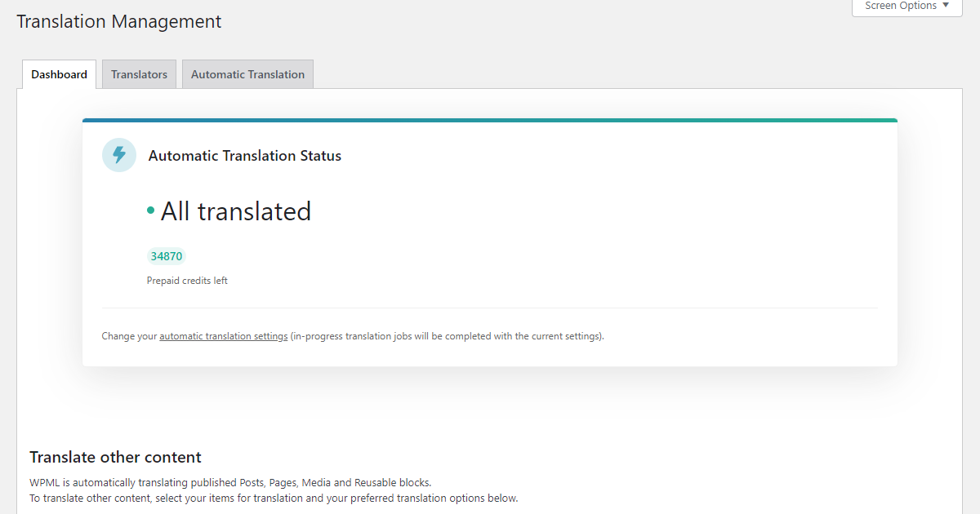Screen dimensions: 980x514
Task: Open the Screen Options dropdown
Action: (x=906, y=6)
